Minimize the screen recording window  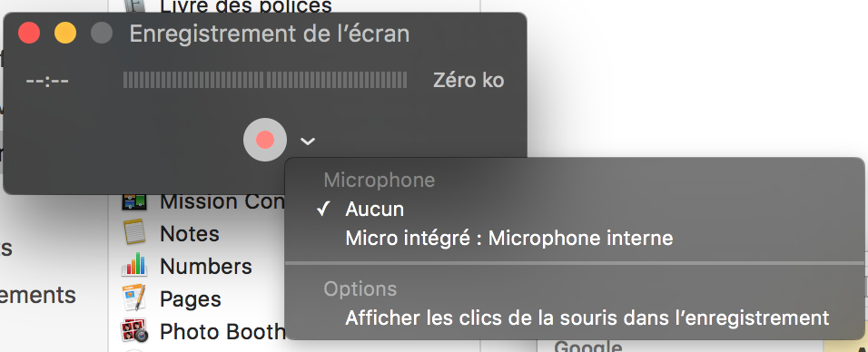click(65, 33)
